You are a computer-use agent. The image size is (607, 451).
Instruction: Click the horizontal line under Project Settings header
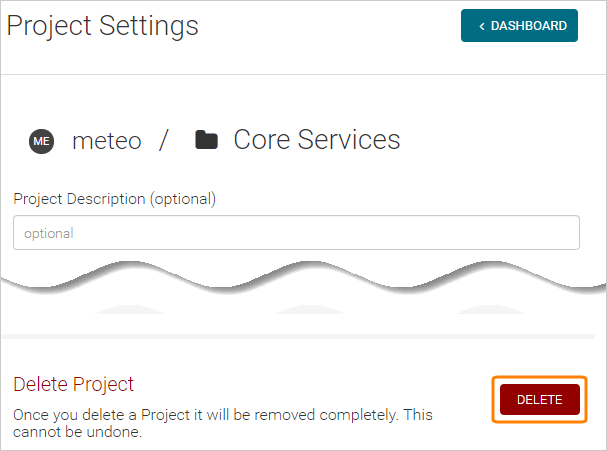pos(300,74)
